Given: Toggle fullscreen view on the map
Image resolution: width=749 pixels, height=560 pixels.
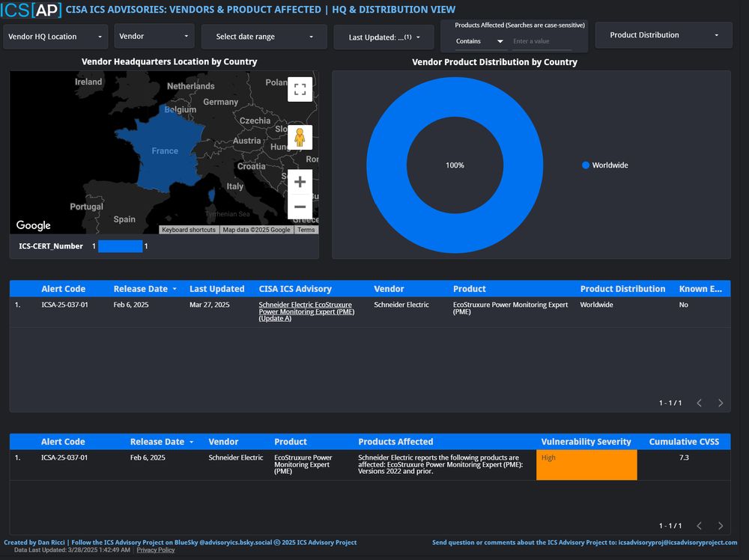Looking at the screenshot, I should 300,89.
